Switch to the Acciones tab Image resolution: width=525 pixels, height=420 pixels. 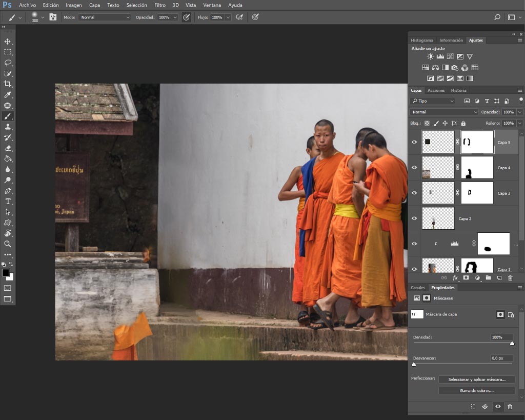(436, 90)
